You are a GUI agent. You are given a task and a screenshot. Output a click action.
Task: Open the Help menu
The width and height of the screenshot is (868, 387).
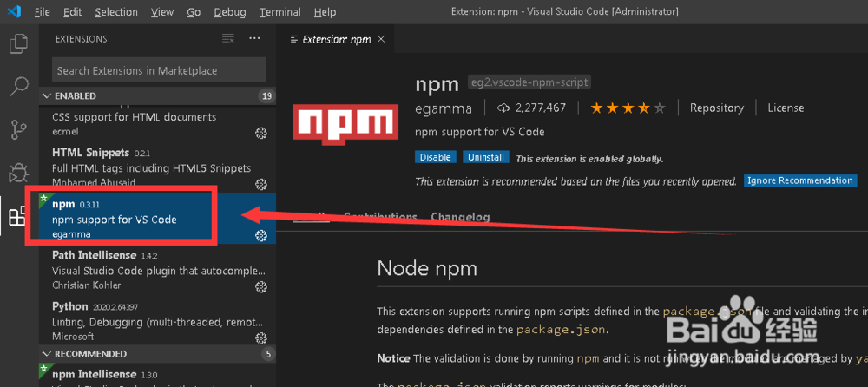[325, 11]
